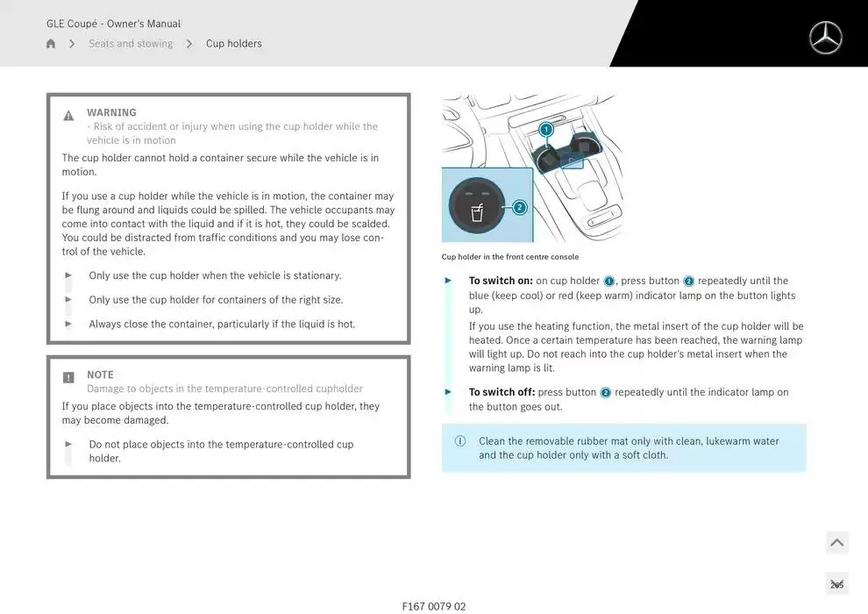
Task: Click the chevron after the home icon
Action: click(x=72, y=44)
